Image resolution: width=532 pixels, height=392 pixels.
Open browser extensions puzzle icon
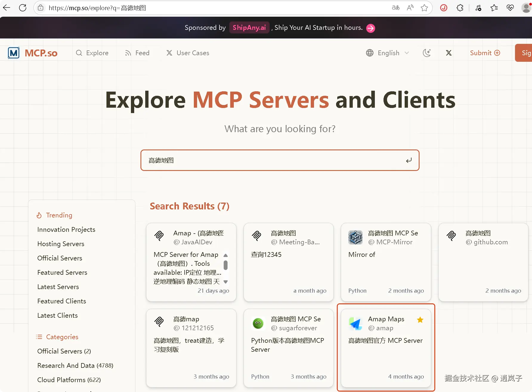tap(460, 8)
